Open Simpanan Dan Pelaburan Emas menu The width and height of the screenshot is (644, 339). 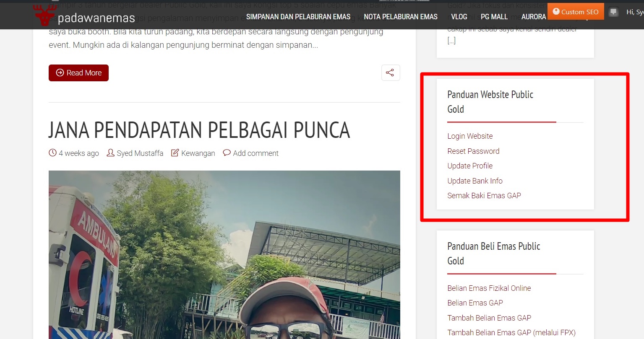[298, 17]
